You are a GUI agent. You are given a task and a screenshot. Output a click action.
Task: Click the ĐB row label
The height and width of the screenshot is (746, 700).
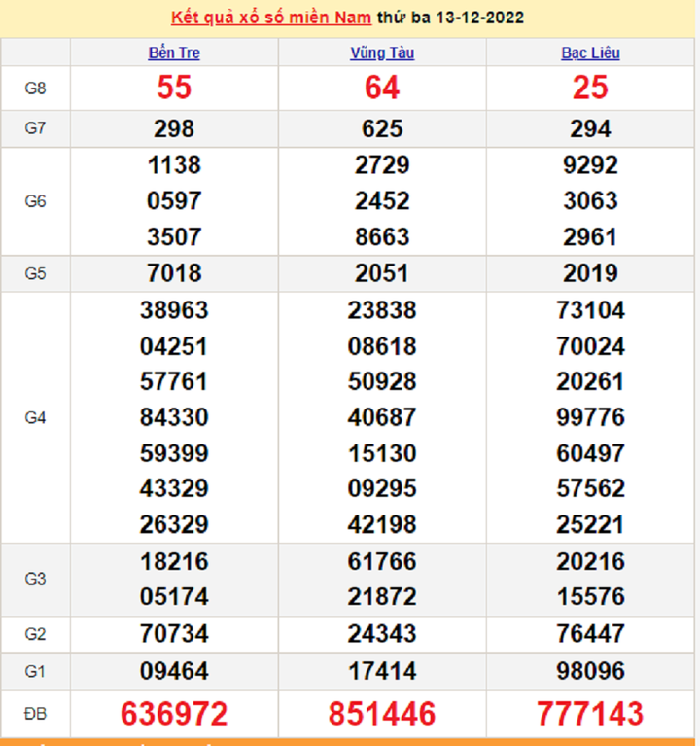(x=35, y=714)
